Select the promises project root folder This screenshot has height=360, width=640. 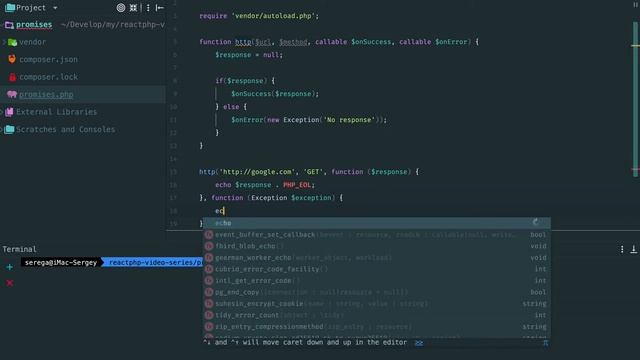pos(34,24)
